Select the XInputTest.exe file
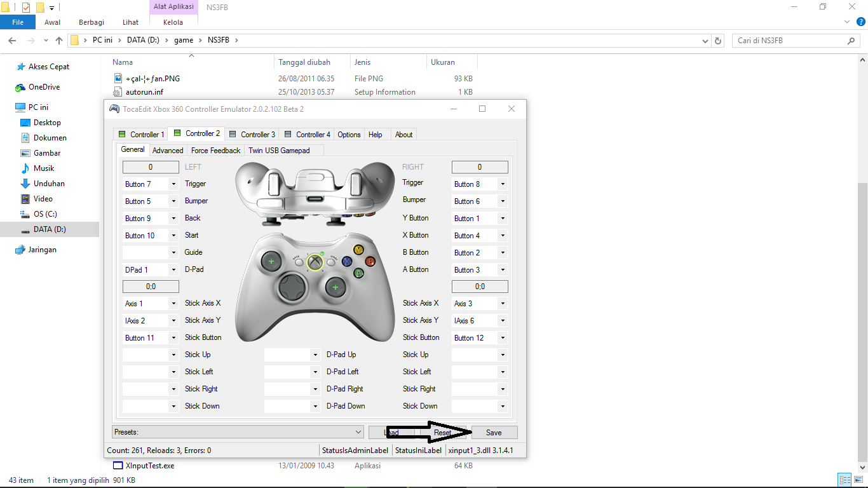The height and width of the screenshot is (488, 868). pos(150,466)
